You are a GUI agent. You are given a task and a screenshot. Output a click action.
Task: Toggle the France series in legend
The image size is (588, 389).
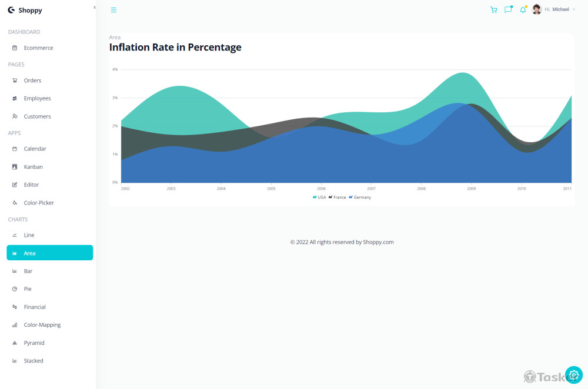(x=337, y=197)
